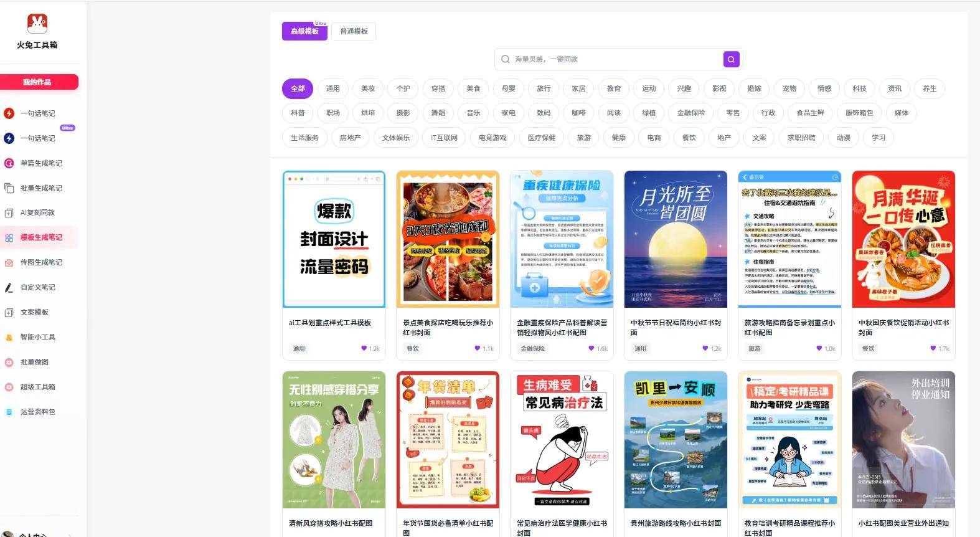Click the 批量做图 sidebar icon
This screenshot has height=537, width=980.
[x=9, y=363]
